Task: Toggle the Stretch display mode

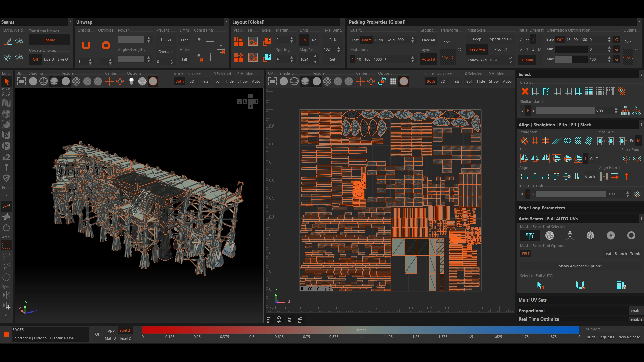Action: click(x=125, y=330)
